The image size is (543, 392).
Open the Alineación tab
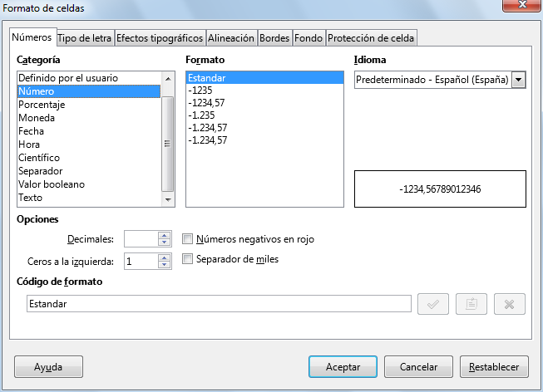tap(231, 38)
